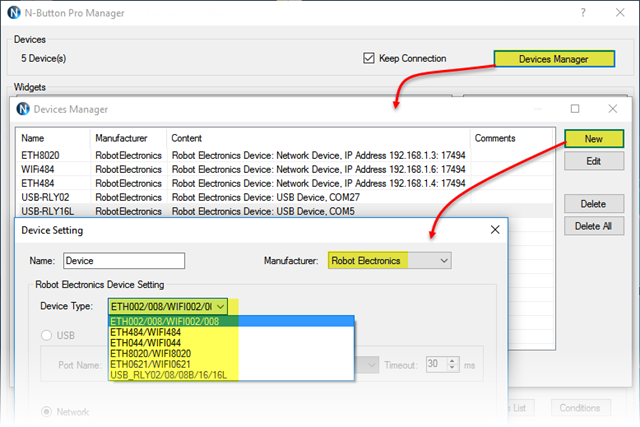Select the USB-RLY02 device row
The height and width of the screenshot is (427, 640).
284,197
